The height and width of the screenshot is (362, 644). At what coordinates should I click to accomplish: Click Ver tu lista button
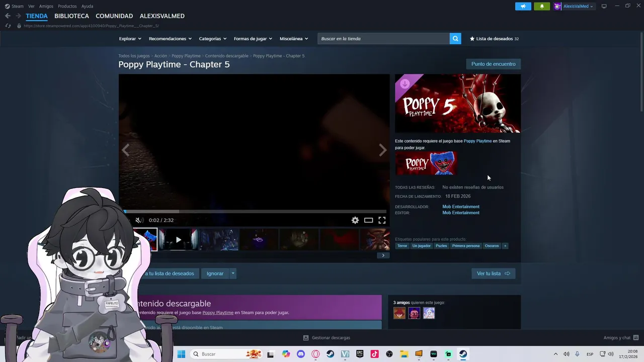(x=493, y=274)
